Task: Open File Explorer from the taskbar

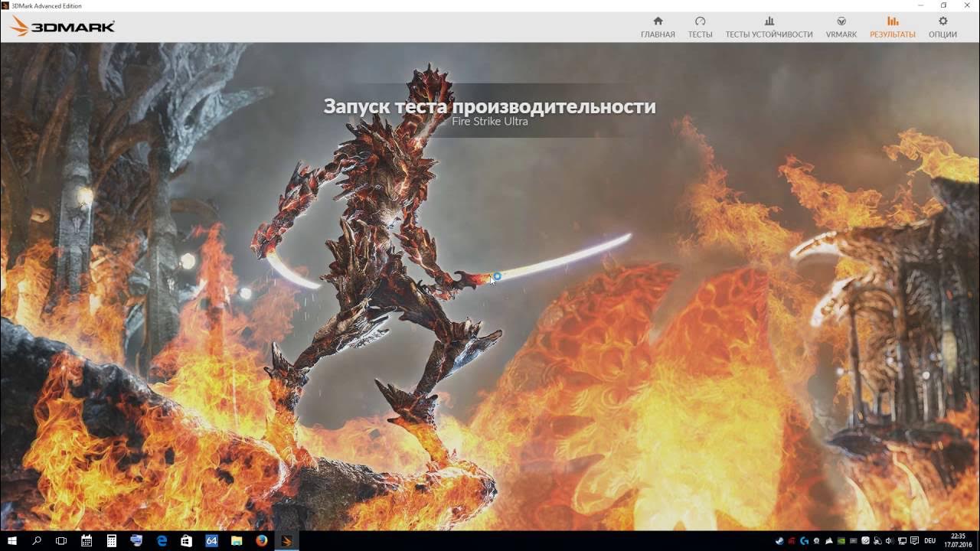Action: (237, 540)
